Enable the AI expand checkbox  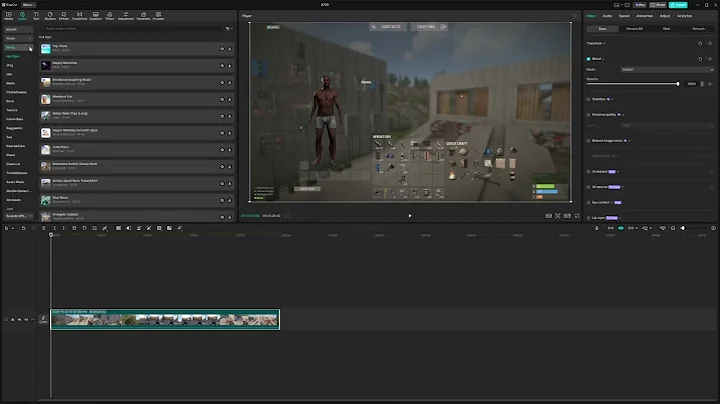point(588,172)
